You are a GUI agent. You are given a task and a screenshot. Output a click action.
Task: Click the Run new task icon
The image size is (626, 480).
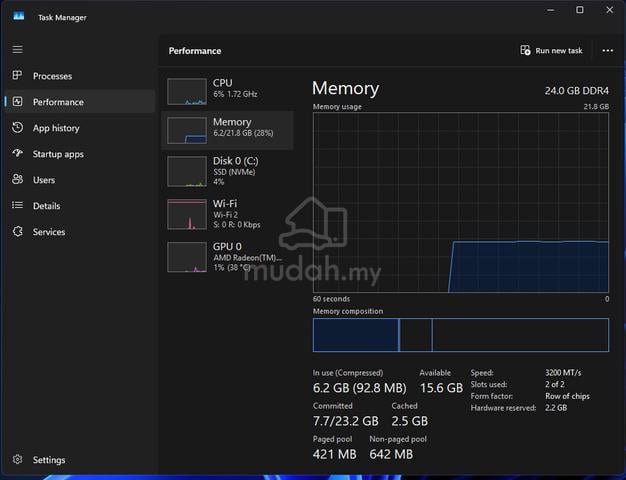pyautogui.click(x=525, y=50)
